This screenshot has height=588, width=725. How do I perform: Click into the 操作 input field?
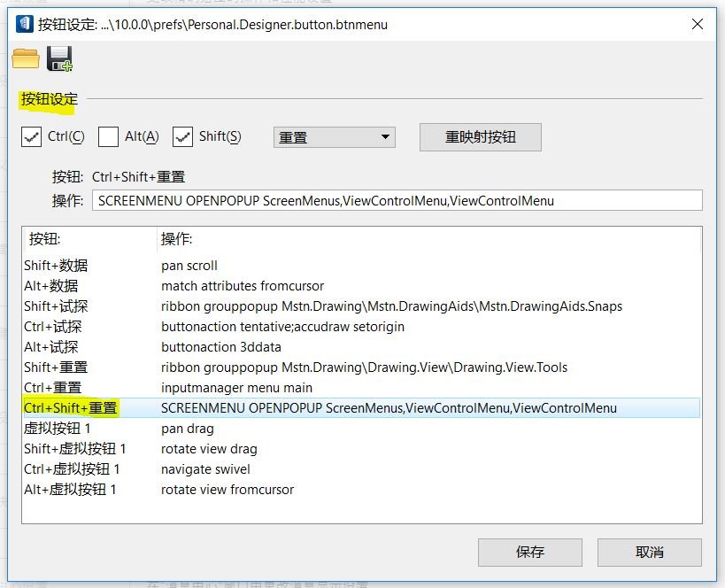(x=397, y=200)
